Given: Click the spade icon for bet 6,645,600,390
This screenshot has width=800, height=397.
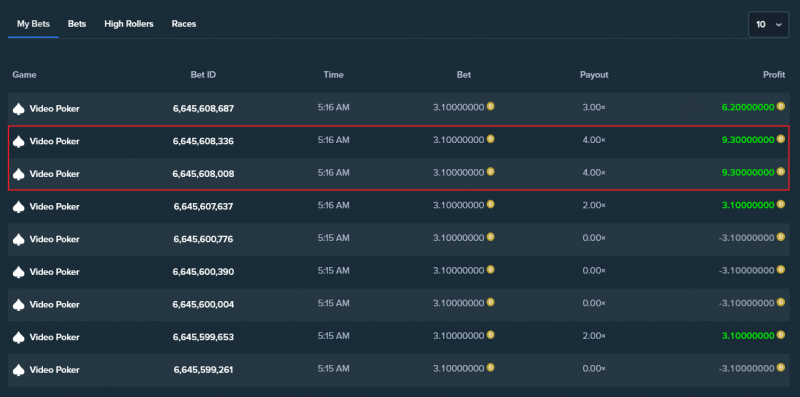Looking at the screenshot, I should pyautogui.click(x=18, y=272).
